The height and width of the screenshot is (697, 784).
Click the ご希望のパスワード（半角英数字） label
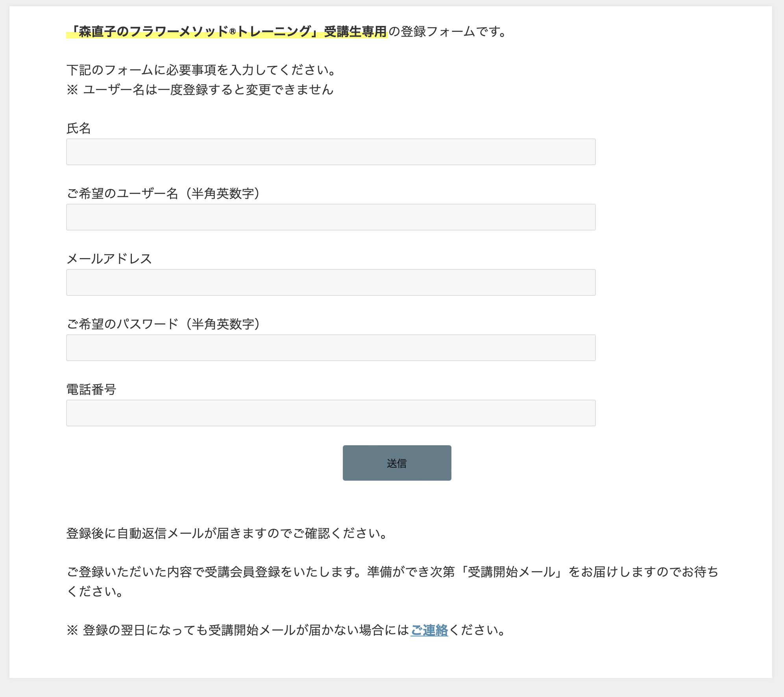pos(163,324)
